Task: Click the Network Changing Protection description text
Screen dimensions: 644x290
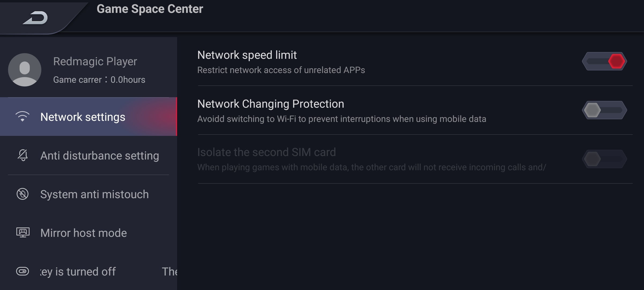Action: 342,119
